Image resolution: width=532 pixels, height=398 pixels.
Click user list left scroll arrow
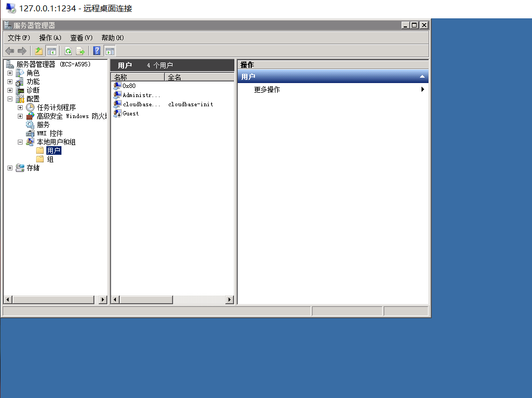(115, 299)
